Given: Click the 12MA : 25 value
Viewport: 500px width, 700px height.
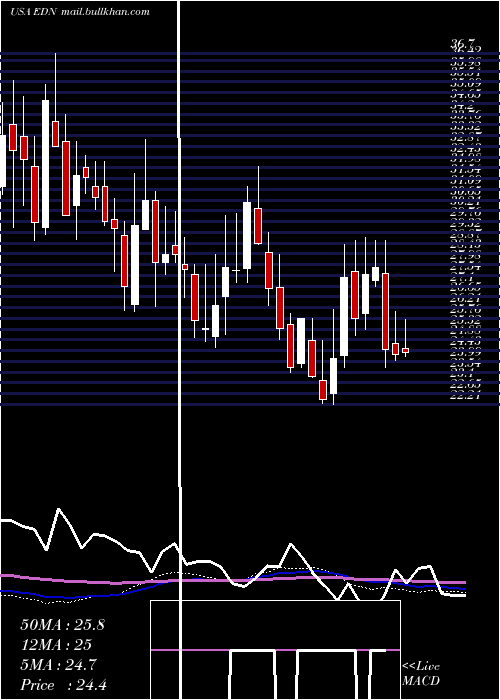Looking at the screenshot, I should click(x=56, y=645).
